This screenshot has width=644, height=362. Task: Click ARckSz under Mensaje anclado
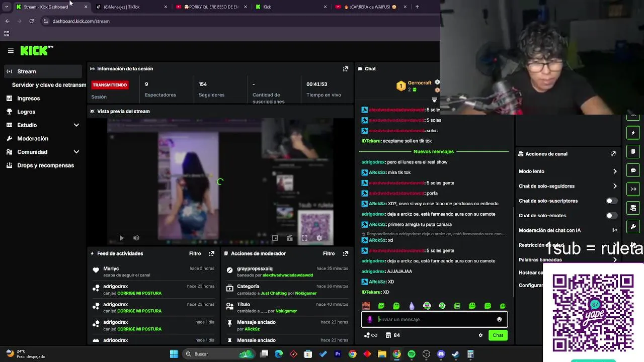(252, 329)
